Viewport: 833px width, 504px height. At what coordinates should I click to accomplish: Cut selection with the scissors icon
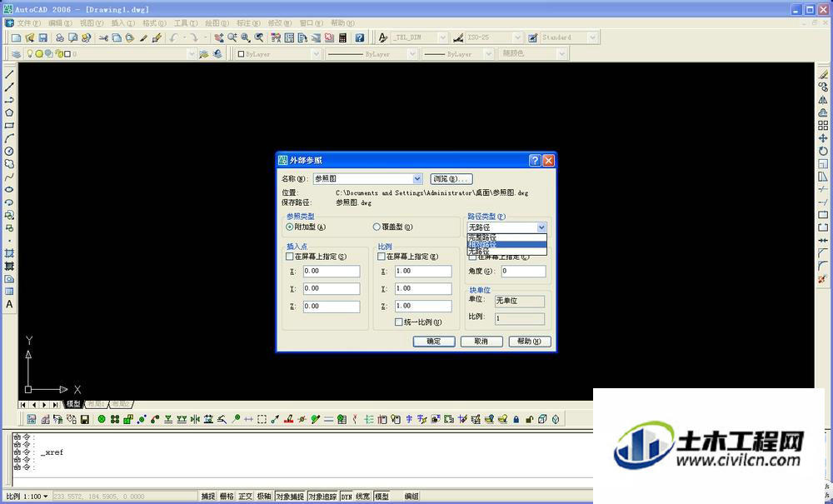103,37
